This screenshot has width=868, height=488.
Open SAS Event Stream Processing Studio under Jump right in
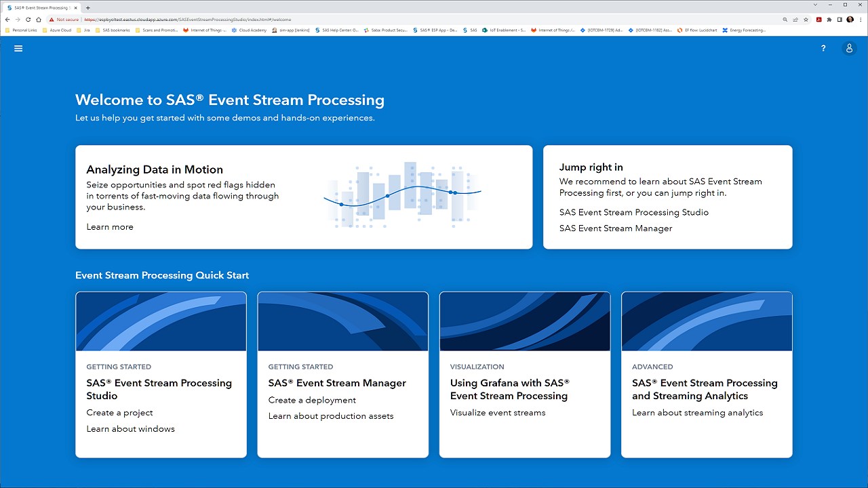[x=634, y=212]
